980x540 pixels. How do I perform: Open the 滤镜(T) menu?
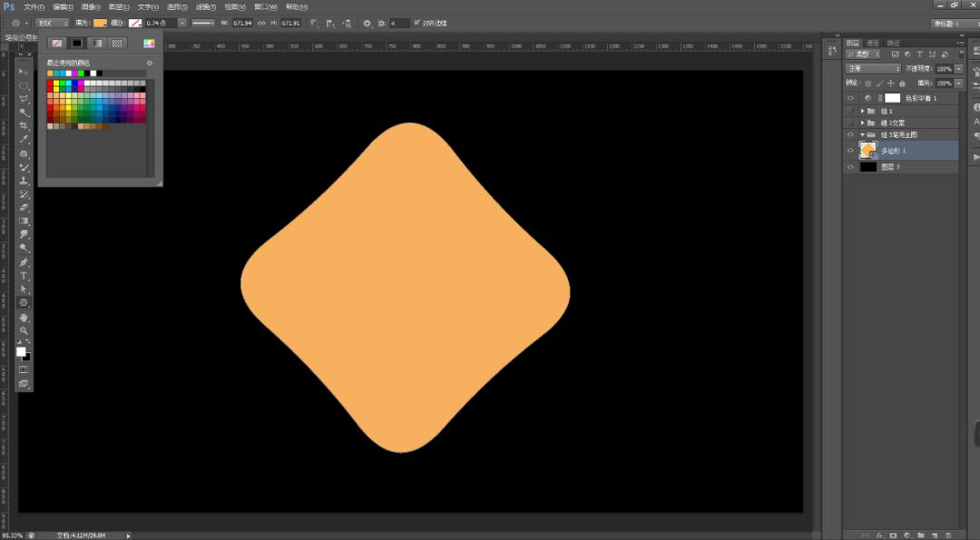[206, 6]
